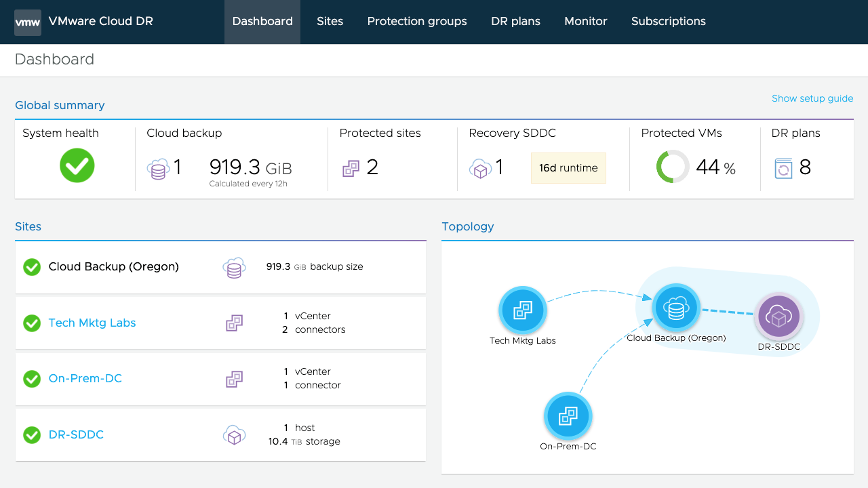Image resolution: width=868 pixels, height=488 pixels.
Task: Open the Dashboard tab
Action: 262,22
